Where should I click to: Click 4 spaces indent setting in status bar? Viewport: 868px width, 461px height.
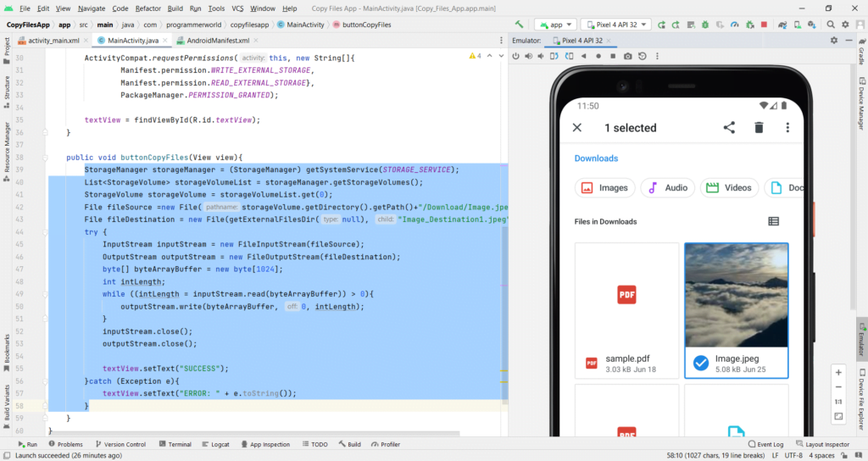(x=821, y=455)
